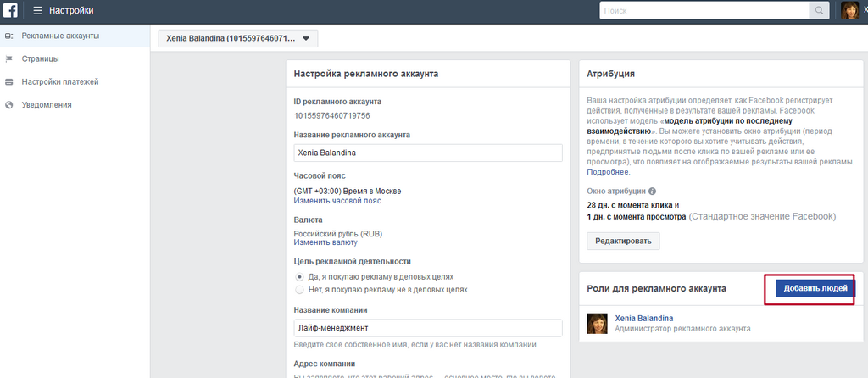Click the Российский рубль (RUB) text
This screenshot has width=868, height=378.
337,234
